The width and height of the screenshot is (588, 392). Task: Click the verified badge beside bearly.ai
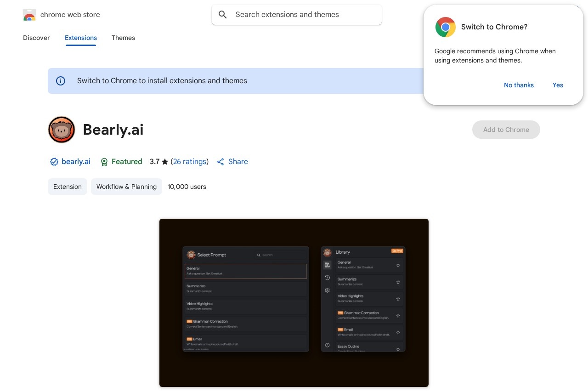[54, 162]
